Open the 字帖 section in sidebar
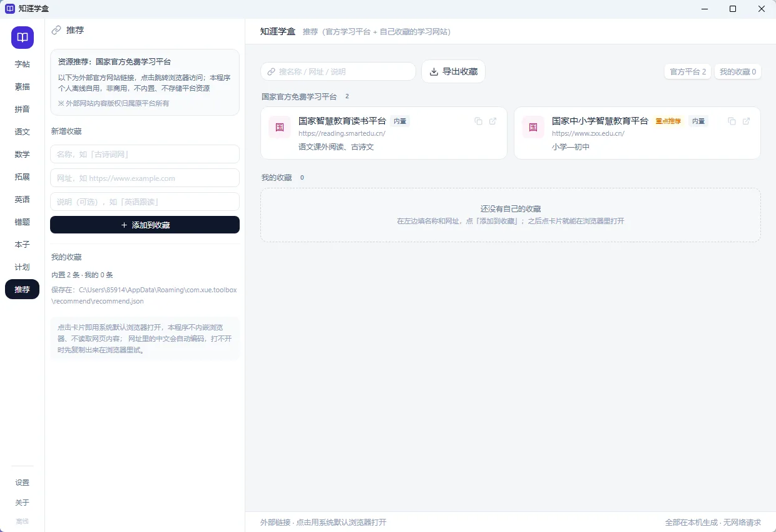Image resolution: width=776 pixels, height=532 pixels. click(x=23, y=64)
